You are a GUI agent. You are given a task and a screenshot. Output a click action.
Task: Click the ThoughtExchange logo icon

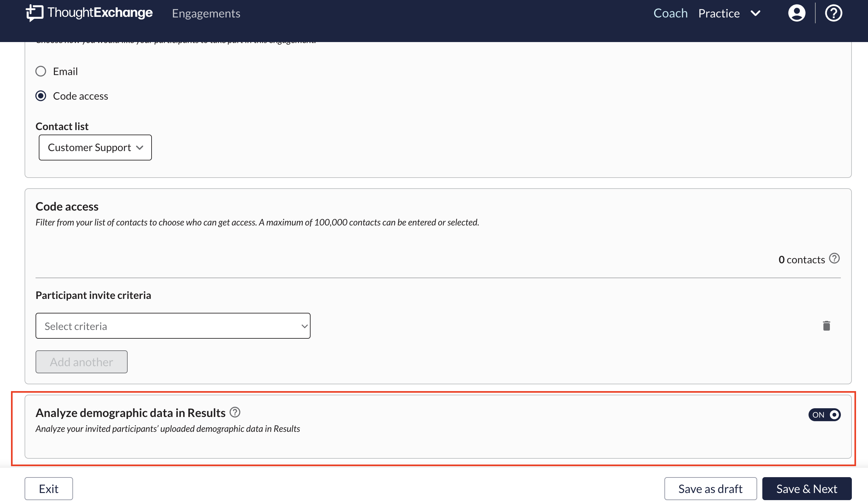35,13
